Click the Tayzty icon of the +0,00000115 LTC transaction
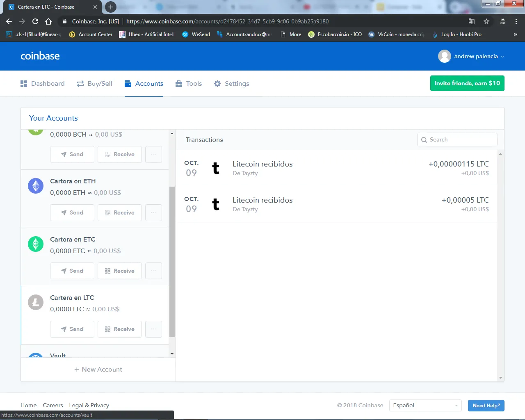Screen dimensions: 525x420 216,168
